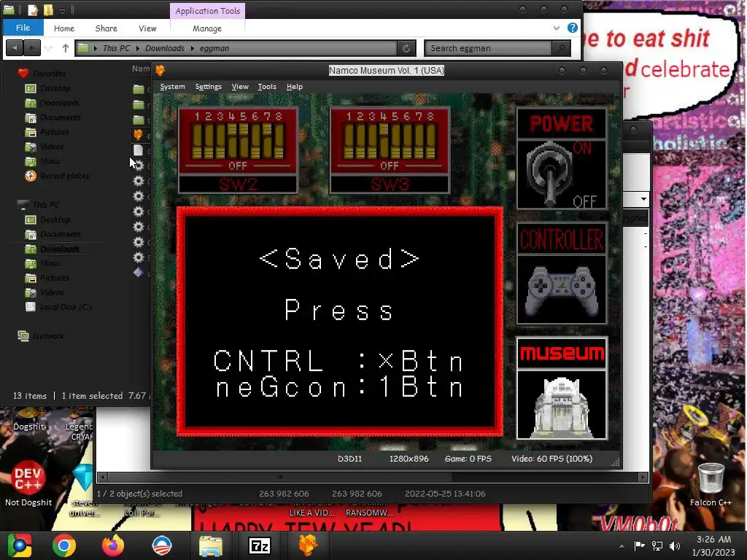Select the DuckStation executable icon in file list
The height and width of the screenshot is (560, 747).
(138, 135)
